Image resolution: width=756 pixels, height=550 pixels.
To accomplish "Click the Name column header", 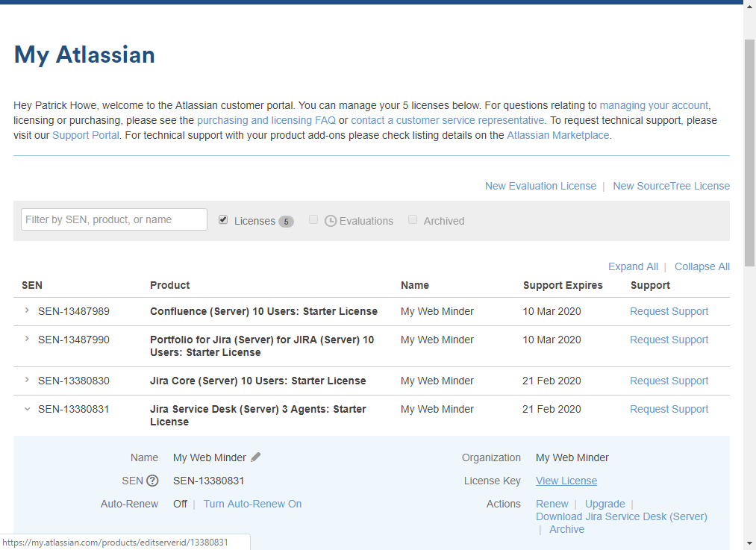I will pos(415,285).
